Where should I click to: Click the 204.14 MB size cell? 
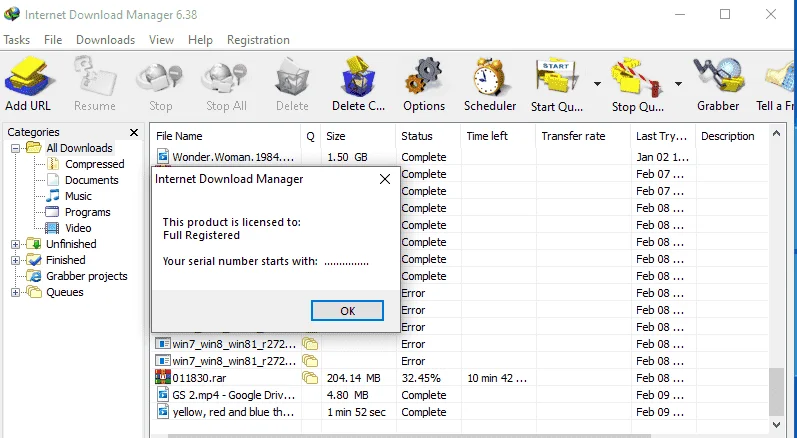354,378
